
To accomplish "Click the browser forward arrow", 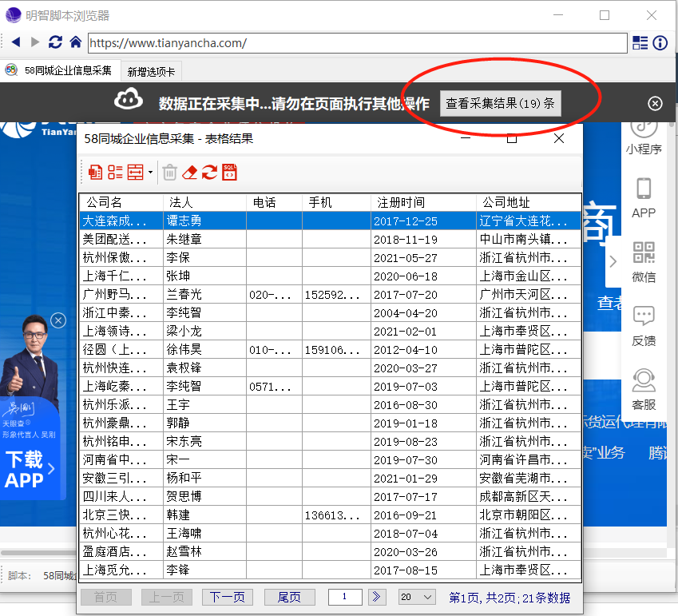I will point(35,42).
